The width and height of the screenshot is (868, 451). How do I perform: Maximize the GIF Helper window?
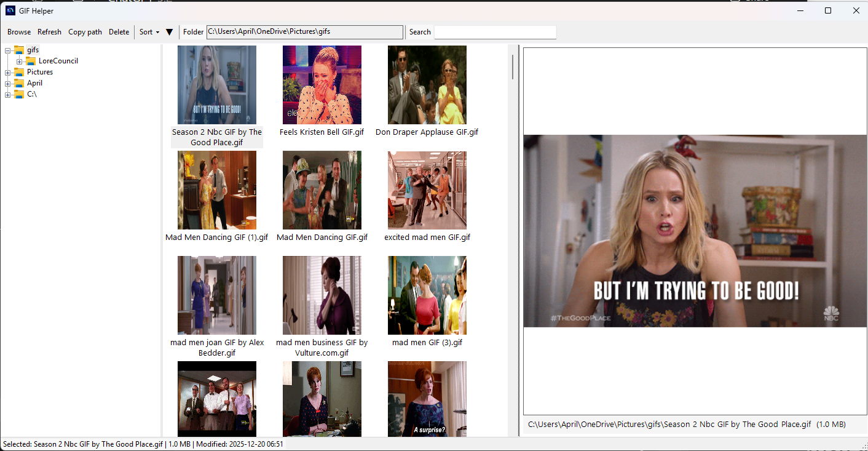click(827, 10)
